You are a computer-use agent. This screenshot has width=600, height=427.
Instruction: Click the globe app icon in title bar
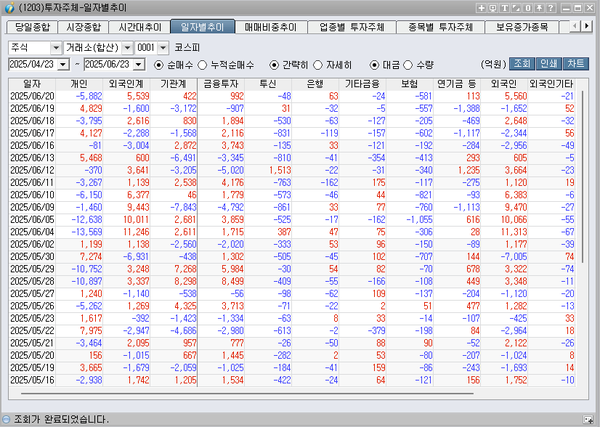tap(9, 8)
